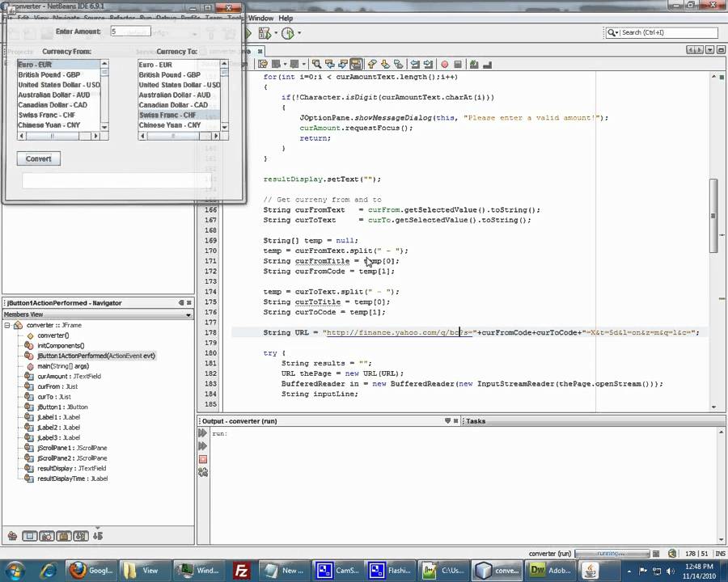This screenshot has height=582, width=728.
Task: Open Window menu in NetBeans
Action: 260,18
